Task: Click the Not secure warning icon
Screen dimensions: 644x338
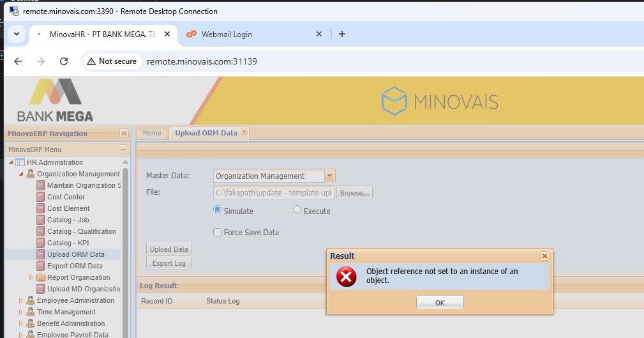Action: [x=91, y=61]
